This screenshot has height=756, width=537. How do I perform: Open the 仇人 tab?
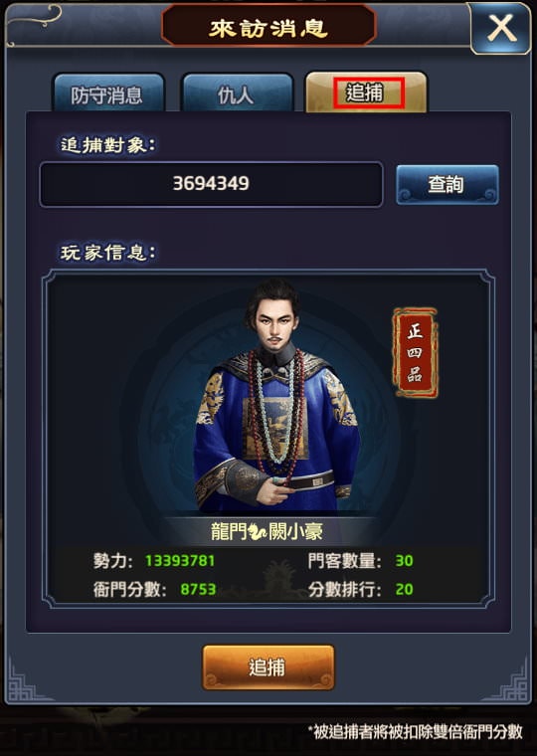coord(237,94)
